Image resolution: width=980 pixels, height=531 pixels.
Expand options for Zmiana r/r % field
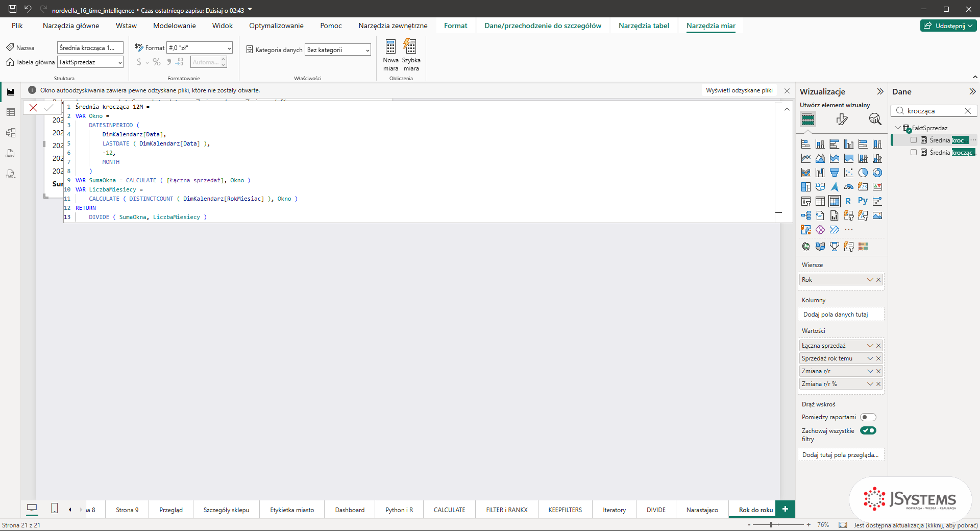coord(870,384)
